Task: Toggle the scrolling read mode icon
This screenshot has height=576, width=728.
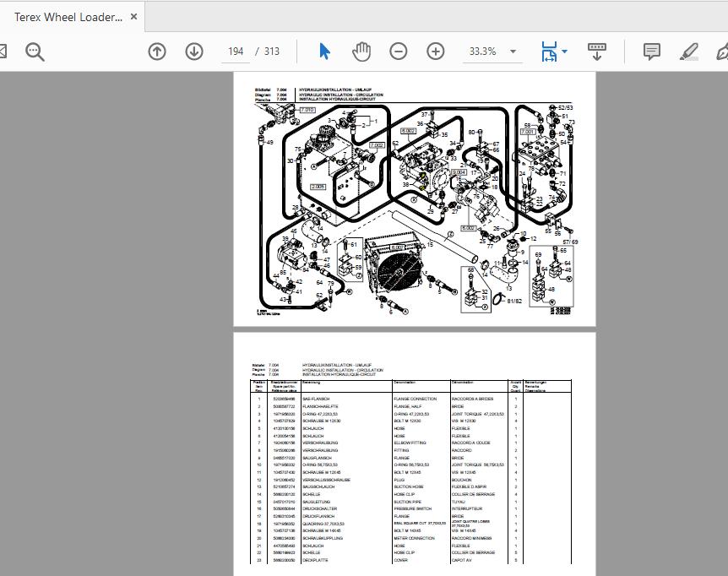Action: [598, 52]
